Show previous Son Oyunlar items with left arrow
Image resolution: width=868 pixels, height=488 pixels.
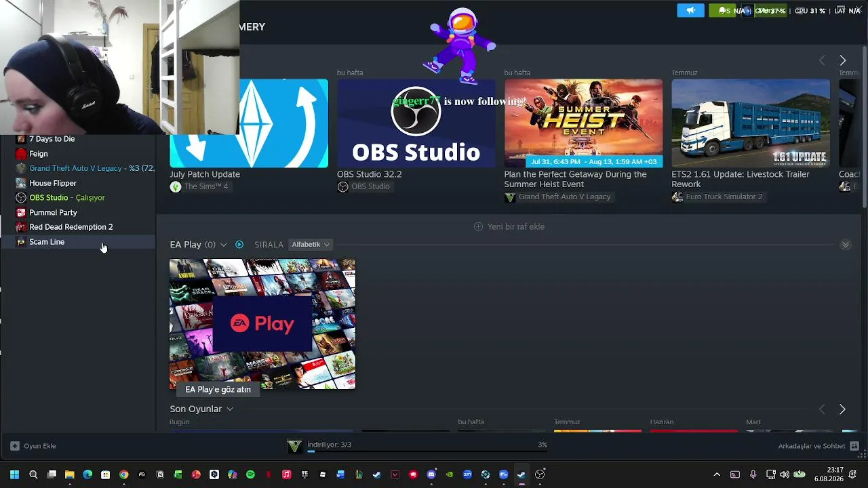click(x=822, y=409)
